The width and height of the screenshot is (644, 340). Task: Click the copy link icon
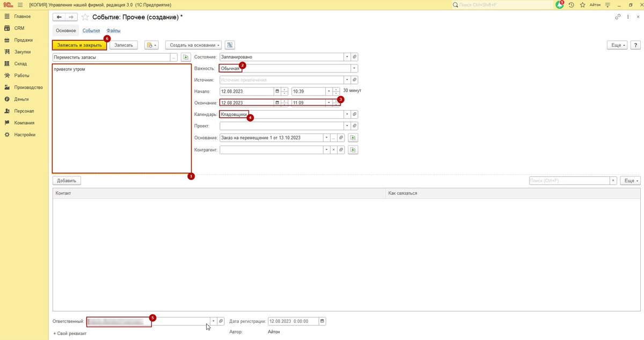pyautogui.click(x=618, y=17)
